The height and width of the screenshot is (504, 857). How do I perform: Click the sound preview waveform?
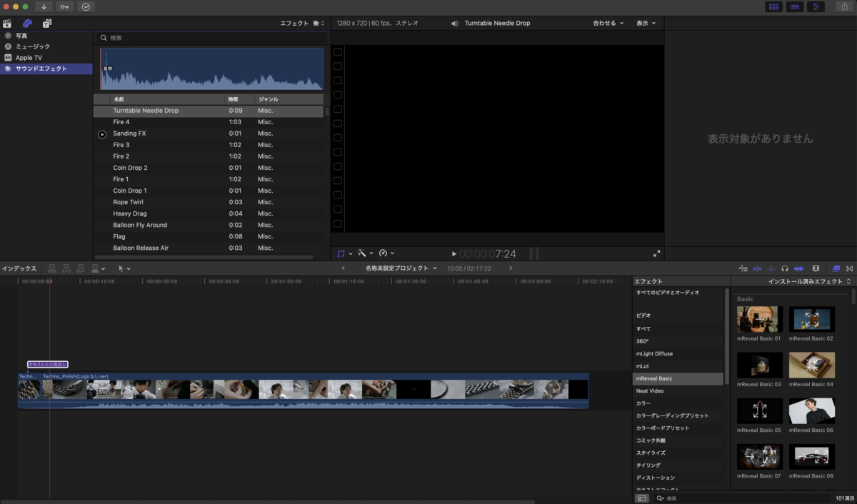point(211,69)
